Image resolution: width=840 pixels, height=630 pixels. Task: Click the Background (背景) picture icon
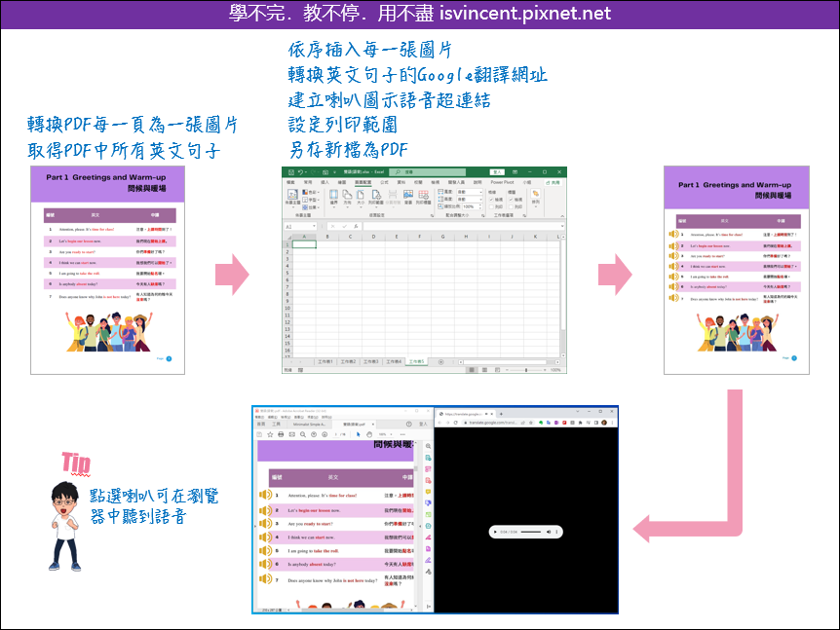(x=408, y=197)
